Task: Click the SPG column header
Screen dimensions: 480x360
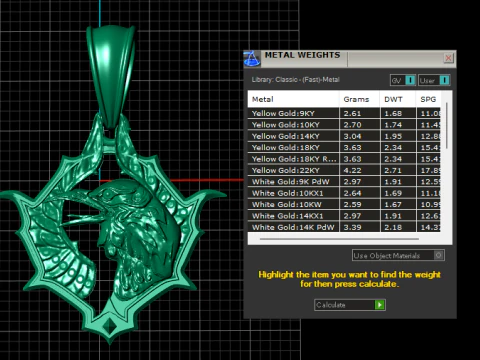Action: (428, 99)
